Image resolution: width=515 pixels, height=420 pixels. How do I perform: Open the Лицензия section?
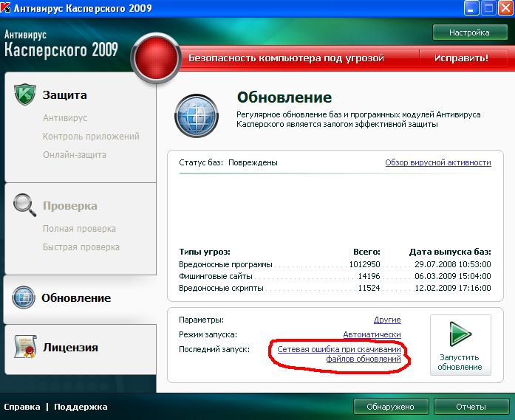click(x=70, y=347)
